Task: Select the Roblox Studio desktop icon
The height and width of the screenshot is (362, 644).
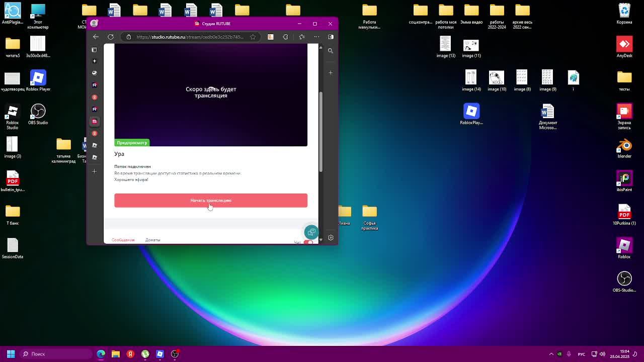Action: pos(13,117)
